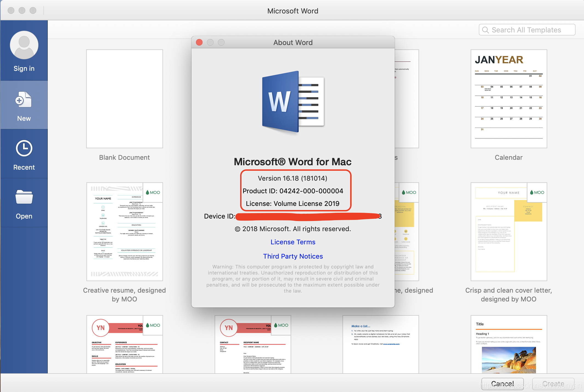This screenshot has width=584, height=392.
Task: Click the Sign in label
Action: (x=24, y=68)
